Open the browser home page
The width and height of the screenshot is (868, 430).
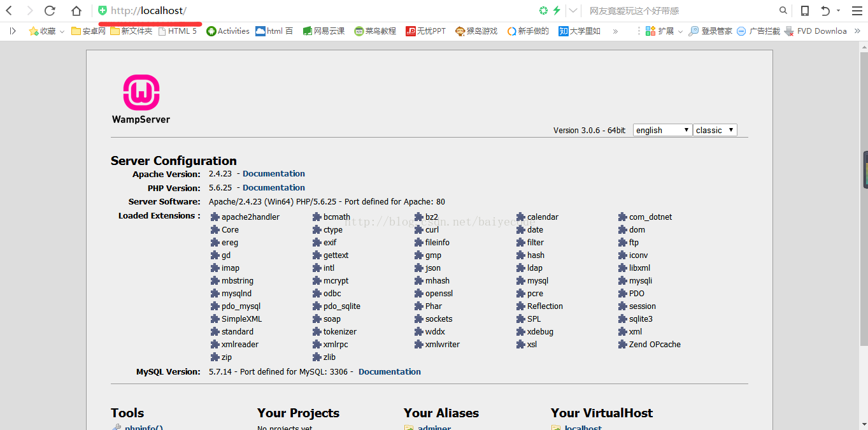(x=76, y=11)
